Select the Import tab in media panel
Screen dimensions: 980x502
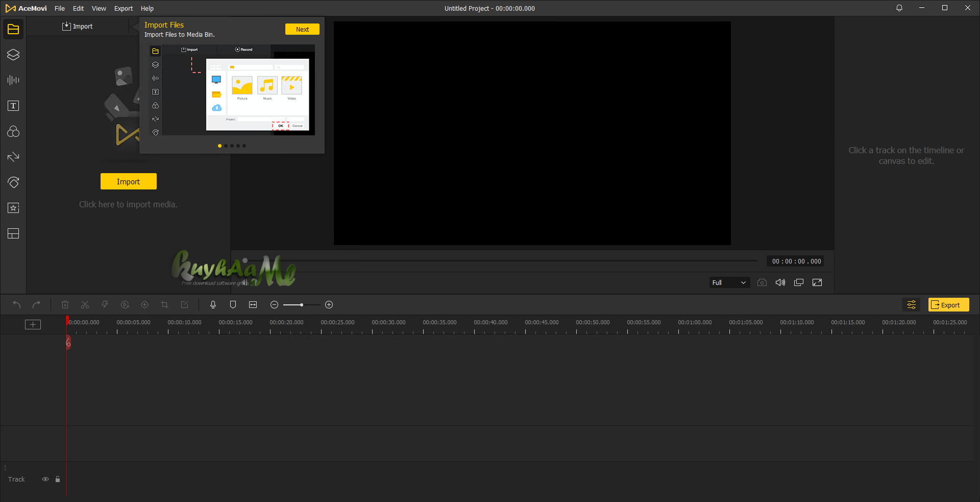[x=78, y=26]
